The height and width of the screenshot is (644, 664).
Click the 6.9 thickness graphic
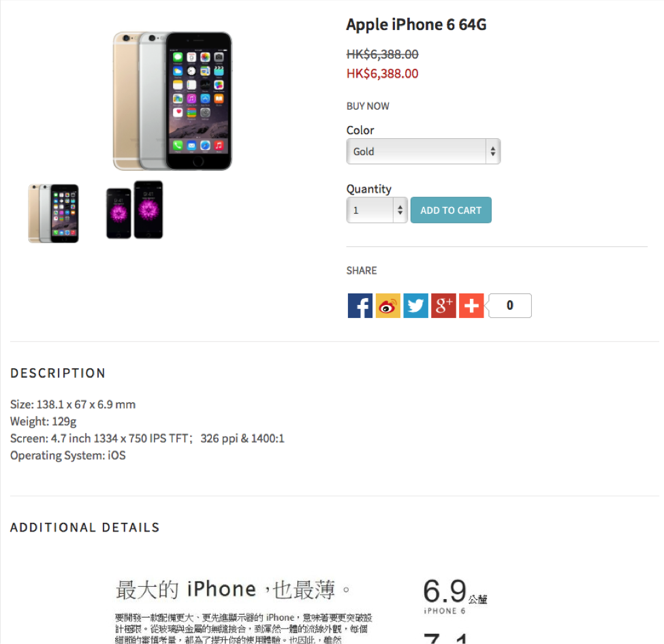455,596
